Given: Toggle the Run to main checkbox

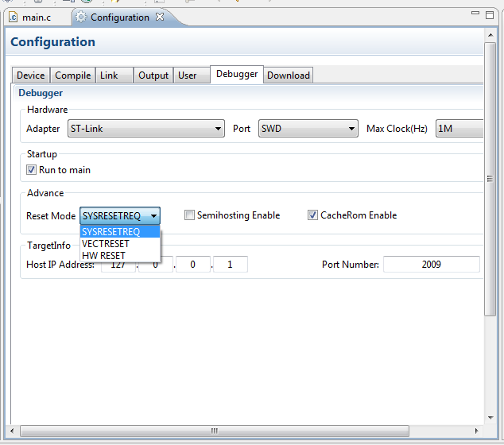Looking at the screenshot, I should tap(31, 169).
